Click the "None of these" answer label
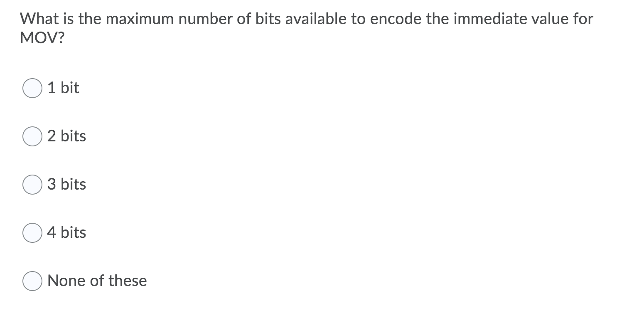 [x=97, y=281]
